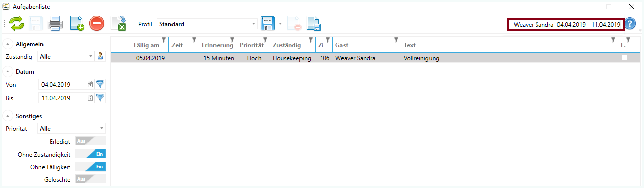Open filter on Priorität column

[265, 40]
